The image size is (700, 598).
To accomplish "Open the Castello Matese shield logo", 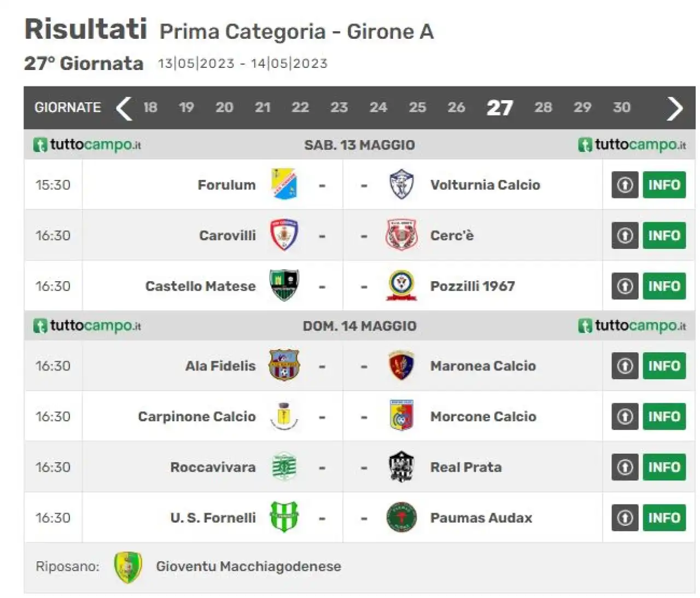I will 284,285.
